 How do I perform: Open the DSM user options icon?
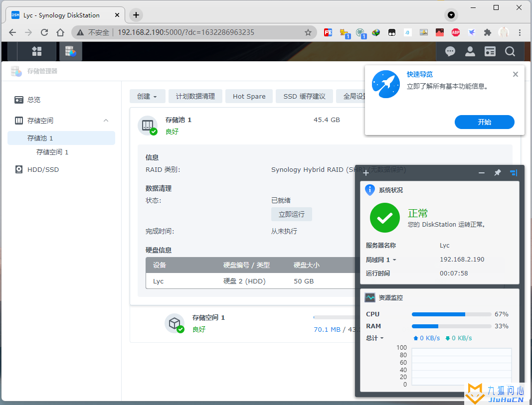pos(470,51)
